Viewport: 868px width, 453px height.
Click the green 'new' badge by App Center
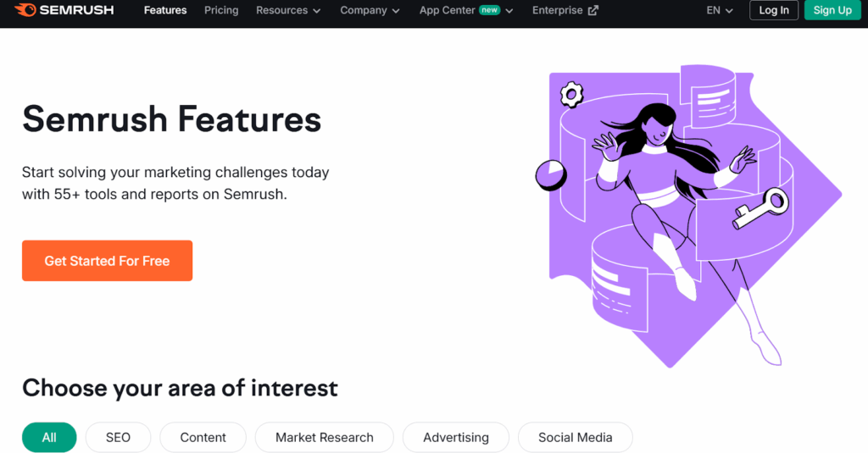tap(489, 11)
